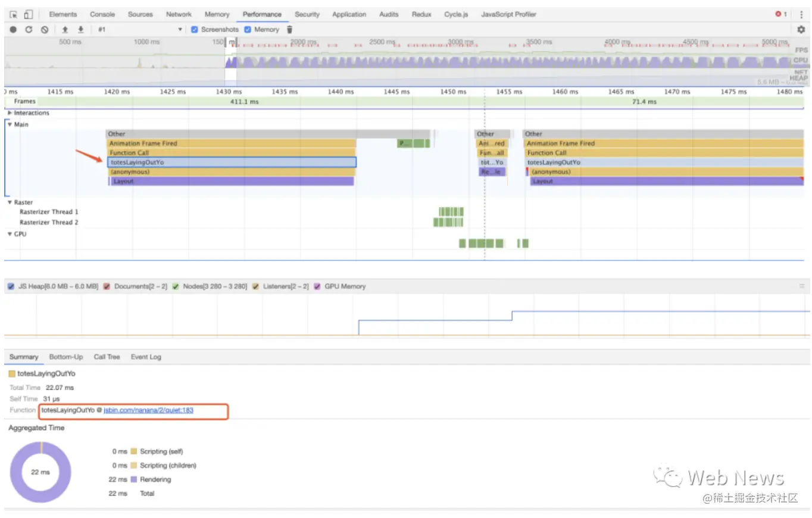Open the #1 recording selector dropdown
Screen dimensions: 812x518
coord(140,29)
